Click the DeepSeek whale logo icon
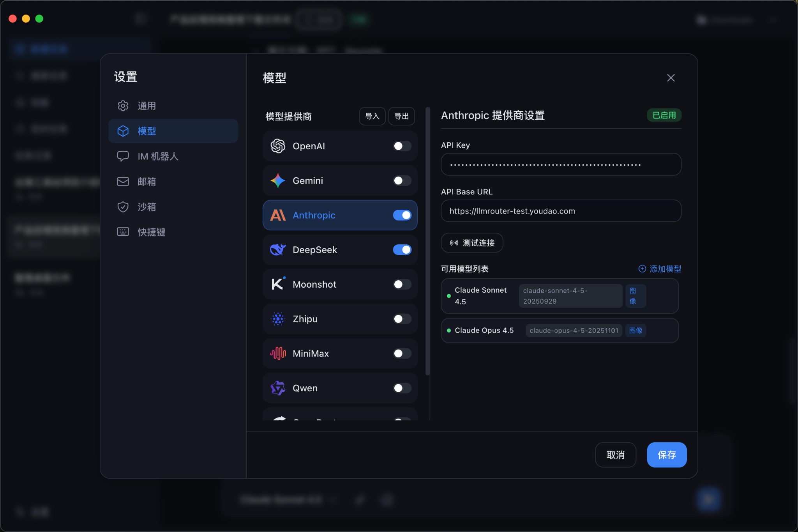The image size is (798, 532). 278,249
